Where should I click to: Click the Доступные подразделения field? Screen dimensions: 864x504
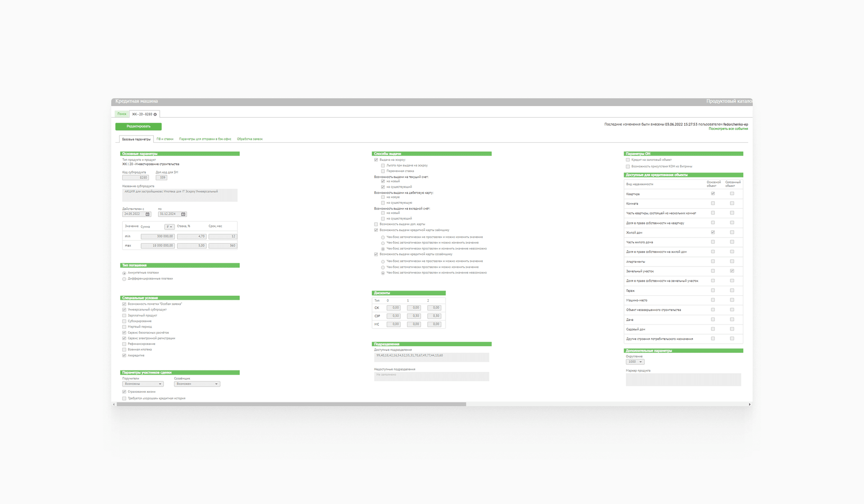432,357
